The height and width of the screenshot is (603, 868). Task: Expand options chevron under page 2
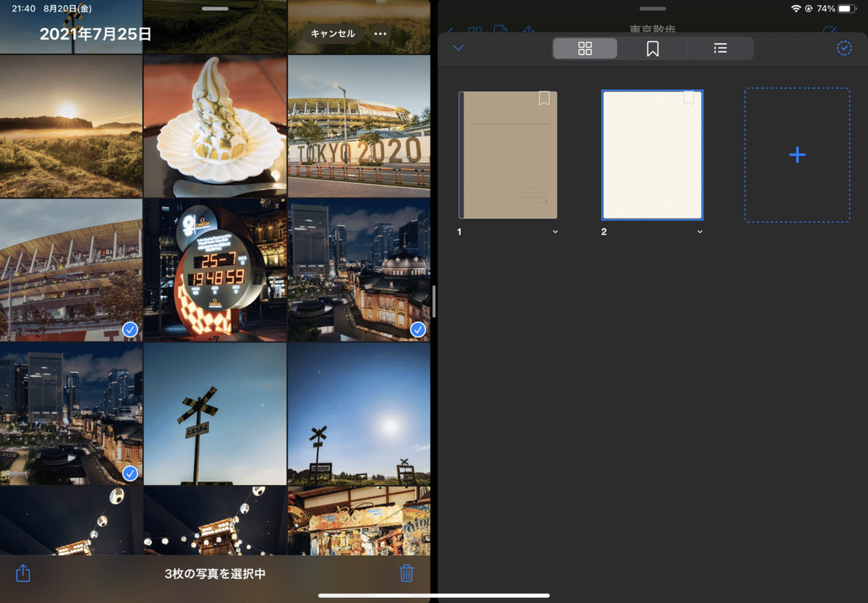[x=699, y=232]
